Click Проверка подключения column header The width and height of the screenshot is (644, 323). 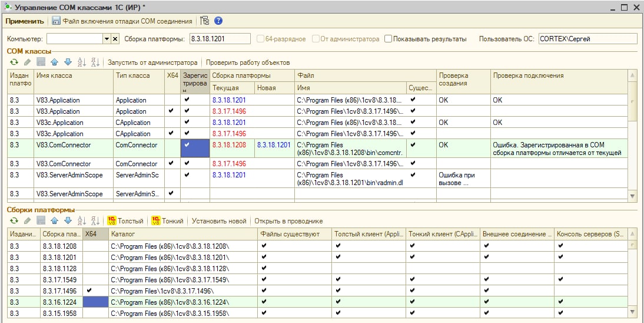tap(559, 81)
